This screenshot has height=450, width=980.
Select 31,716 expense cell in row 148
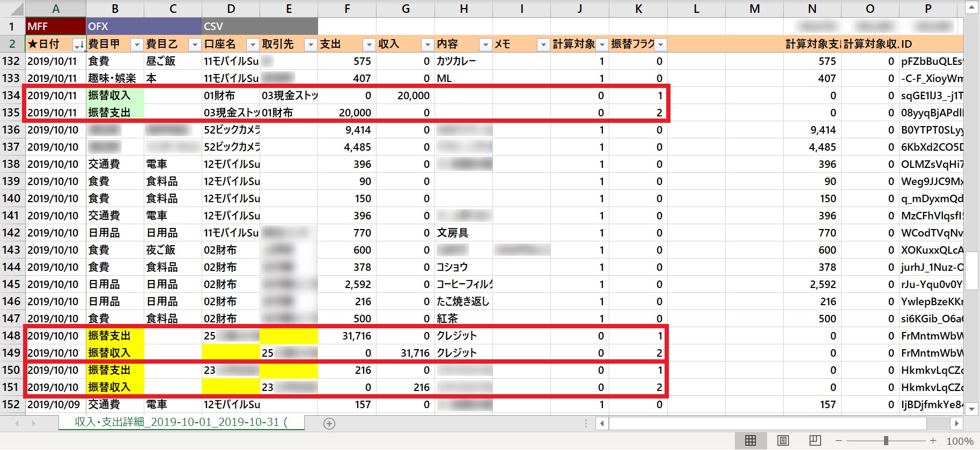pos(347,336)
